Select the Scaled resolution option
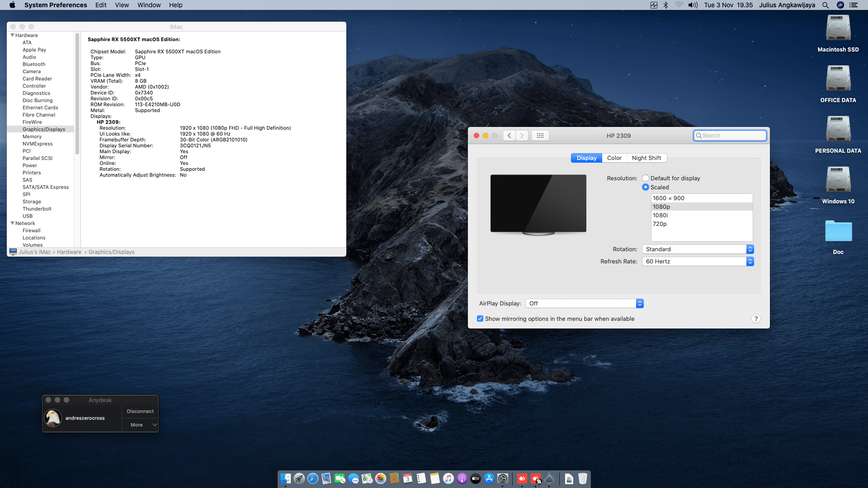 (x=646, y=187)
